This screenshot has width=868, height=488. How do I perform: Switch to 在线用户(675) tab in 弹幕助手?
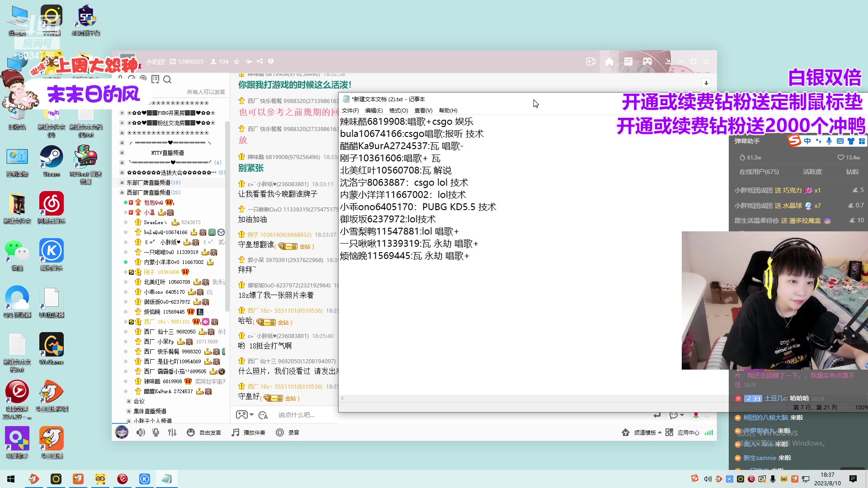tap(759, 172)
